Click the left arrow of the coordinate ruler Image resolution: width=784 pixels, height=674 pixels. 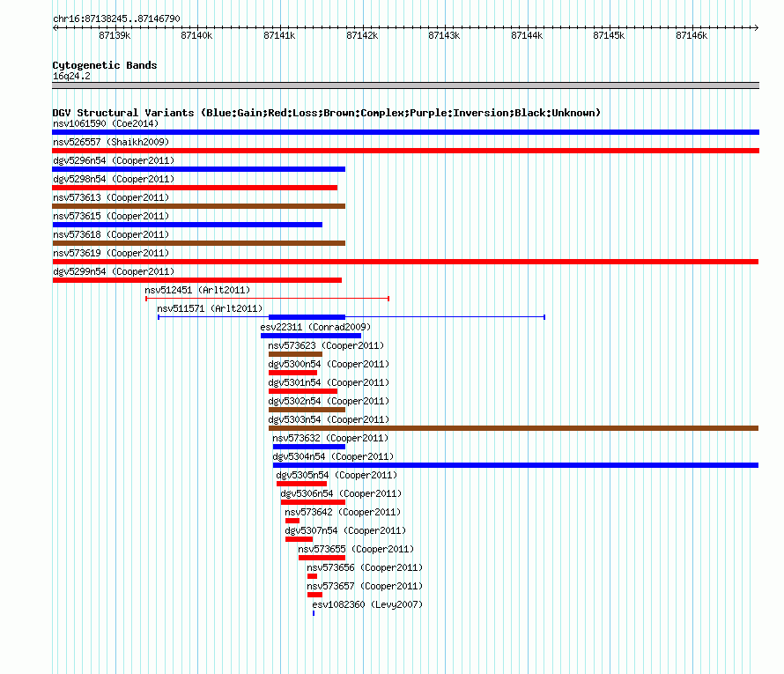pos(55,28)
